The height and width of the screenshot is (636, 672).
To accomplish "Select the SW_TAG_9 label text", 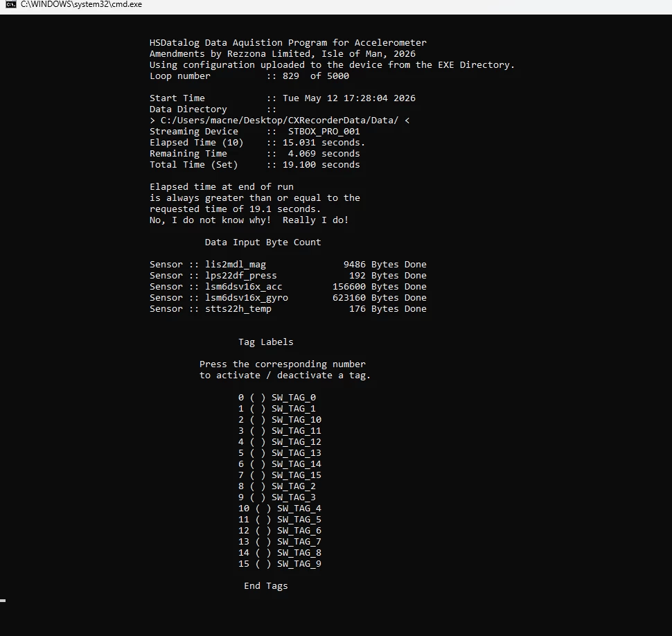I will tap(299, 564).
